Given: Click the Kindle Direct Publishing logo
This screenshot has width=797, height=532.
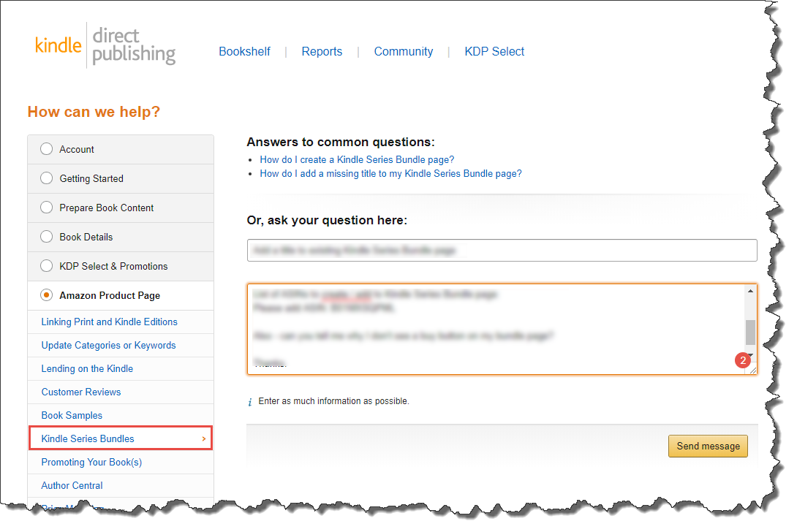Looking at the screenshot, I should [x=105, y=46].
